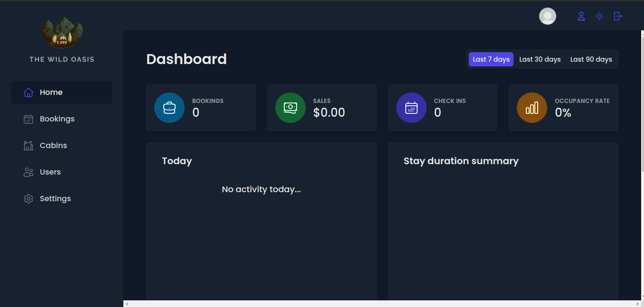Click the user account icon in header
The image size is (644, 307).
pyautogui.click(x=581, y=16)
